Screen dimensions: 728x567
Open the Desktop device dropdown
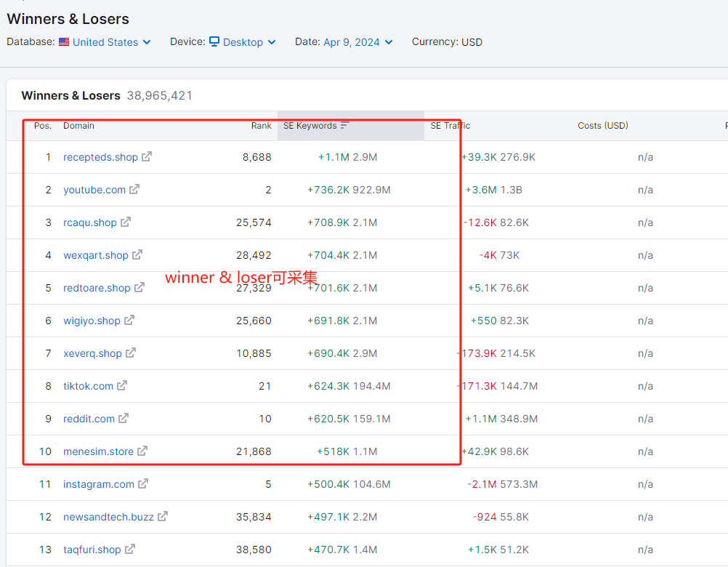click(x=249, y=42)
